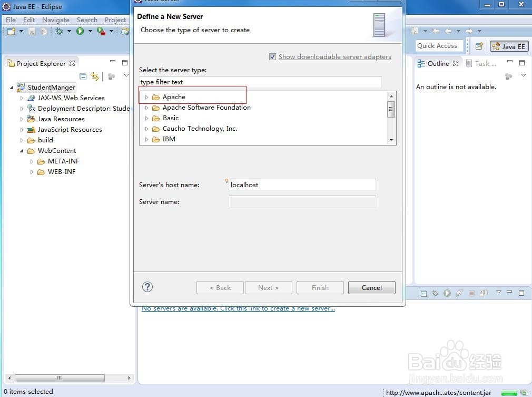Open Project Explorer view menu triangle
The image size is (532, 397).
[x=126, y=75]
